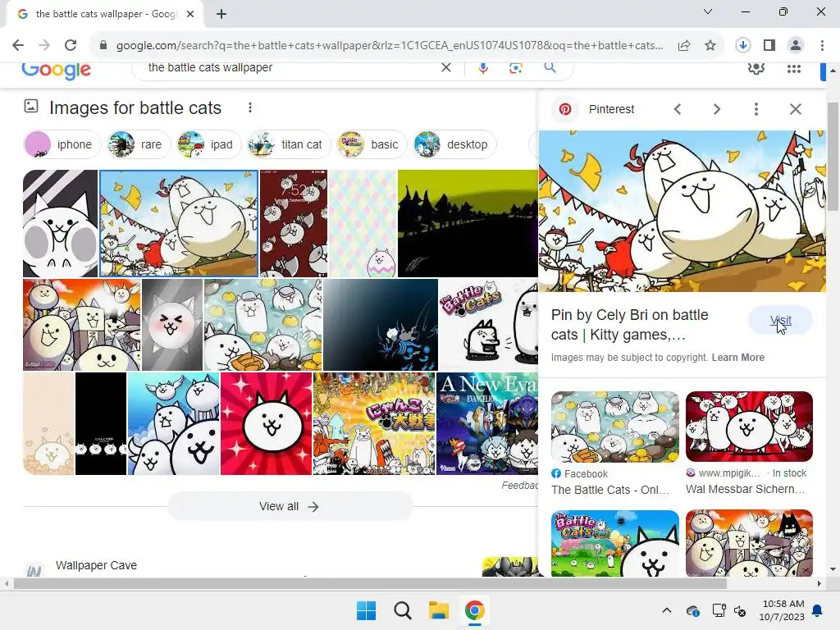This screenshot has width=840, height=630.
Task: Show the next image in Pinterest panel
Action: click(x=717, y=109)
